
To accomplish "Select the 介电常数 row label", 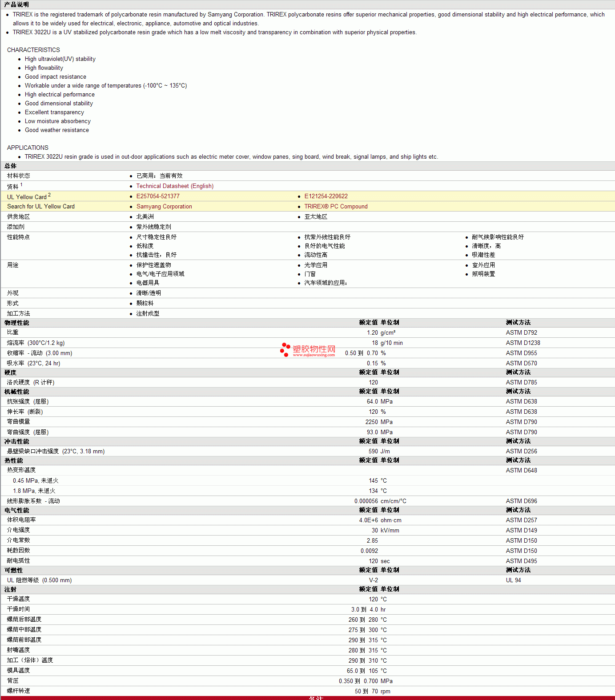I will pos(19,540).
